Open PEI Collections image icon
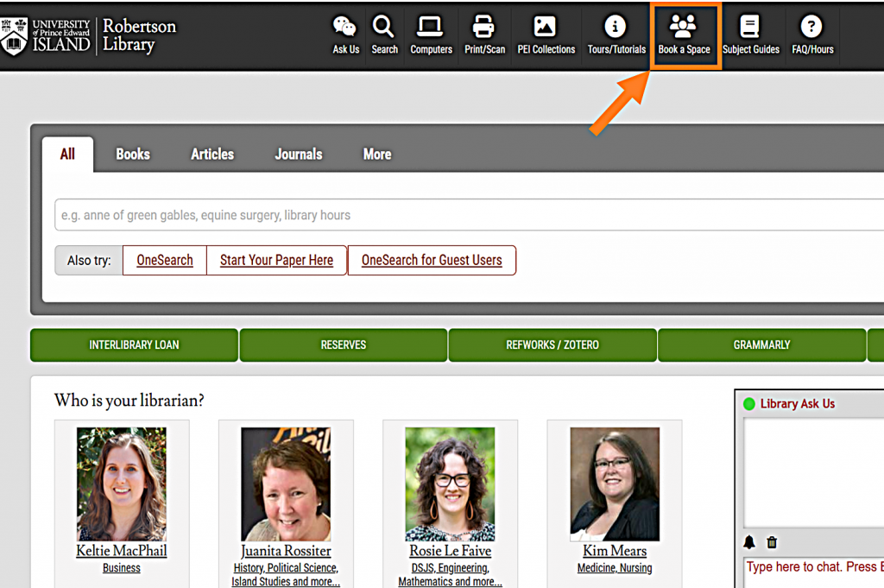The height and width of the screenshot is (588, 884). tap(546, 28)
